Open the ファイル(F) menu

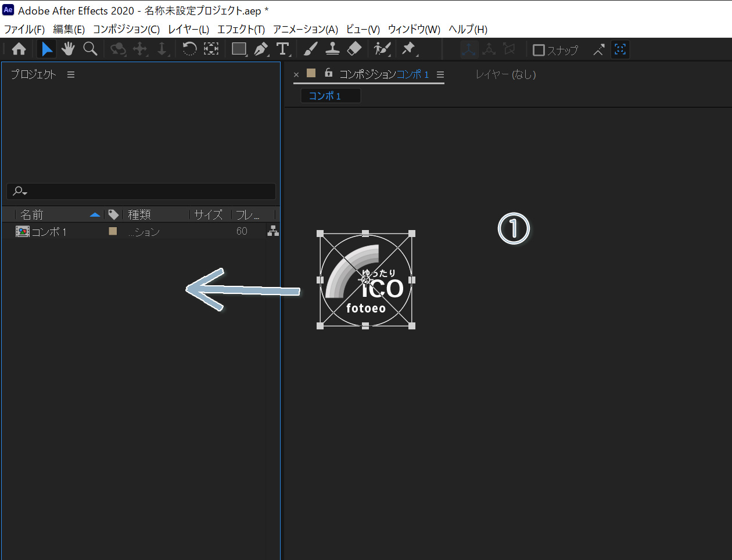[x=24, y=29]
